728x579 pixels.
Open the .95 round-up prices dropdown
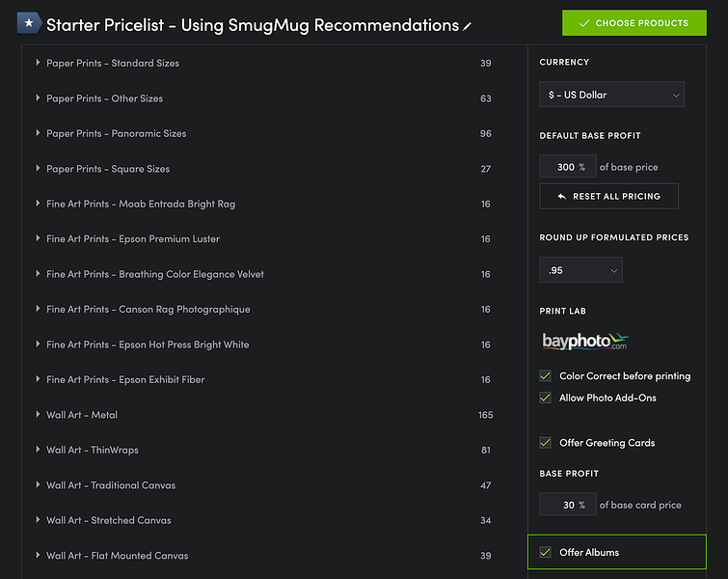pyautogui.click(x=580, y=271)
